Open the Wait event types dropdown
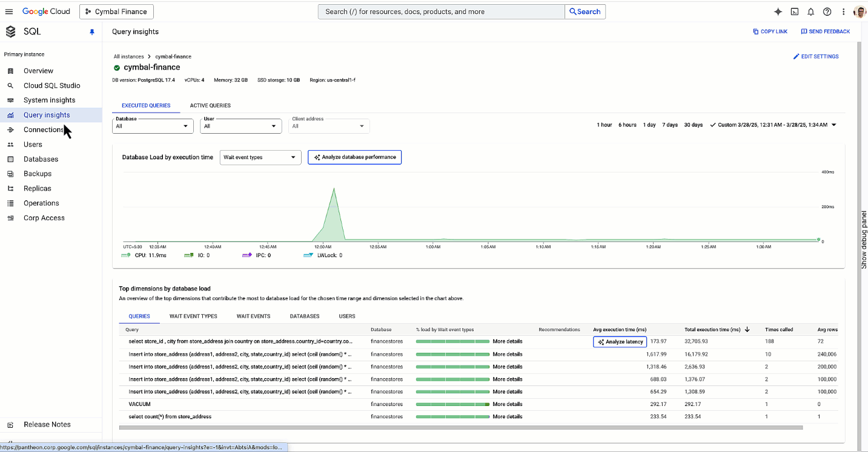Screen dimensions: 868x452 (x=260, y=157)
